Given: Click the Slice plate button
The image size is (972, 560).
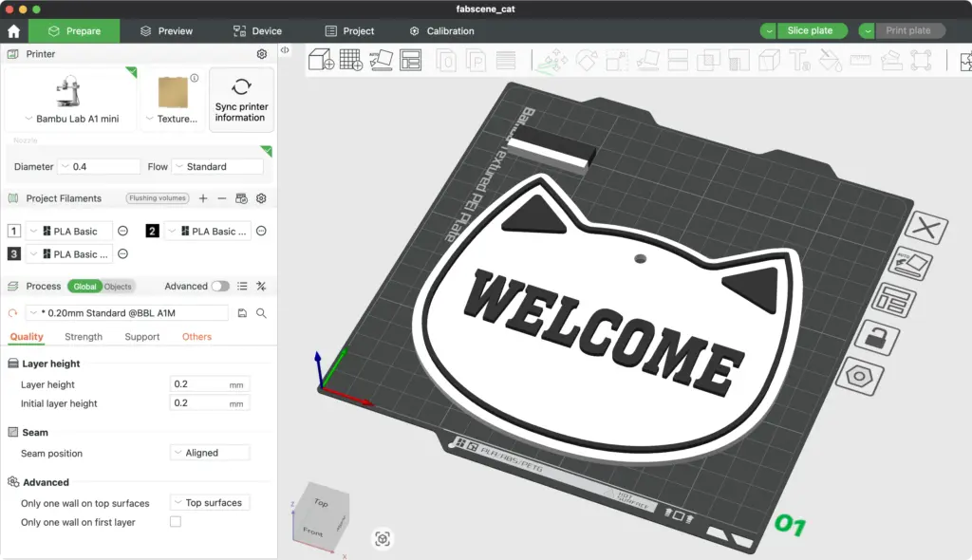Looking at the screenshot, I should [x=810, y=30].
